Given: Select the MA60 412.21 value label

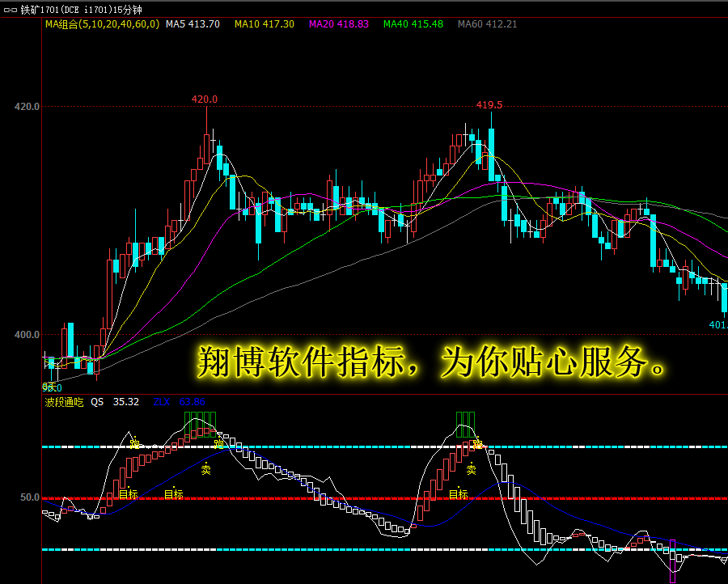Looking at the screenshot, I should tap(487, 24).
